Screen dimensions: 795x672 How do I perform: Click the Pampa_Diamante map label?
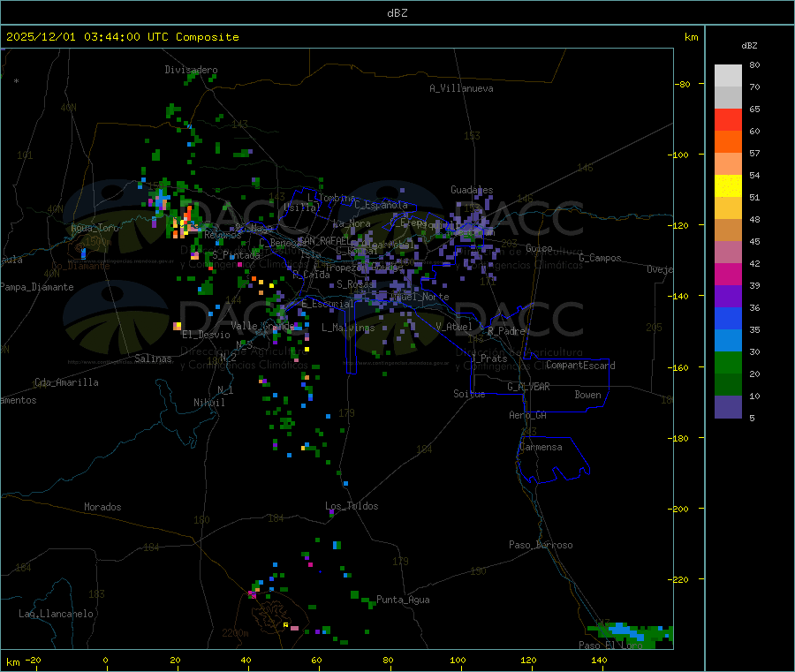(37, 287)
